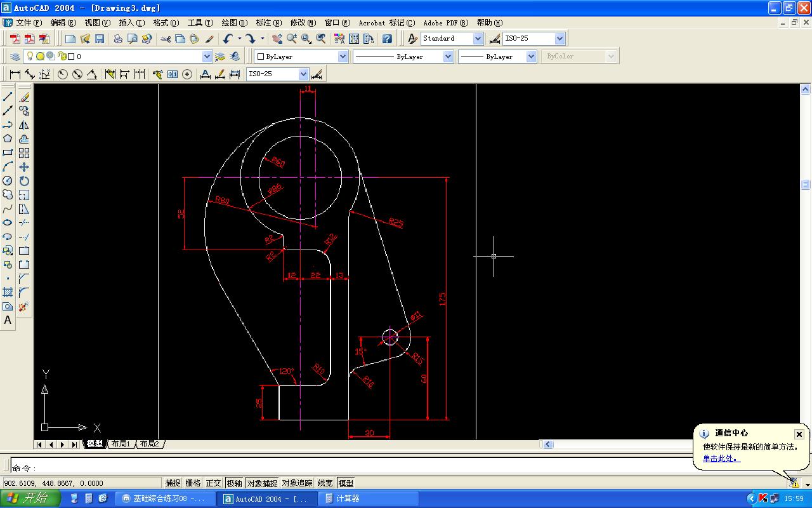The height and width of the screenshot is (508, 812).
Task: Toggle 正交 ortho mode
Action: [x=214, y=483]
